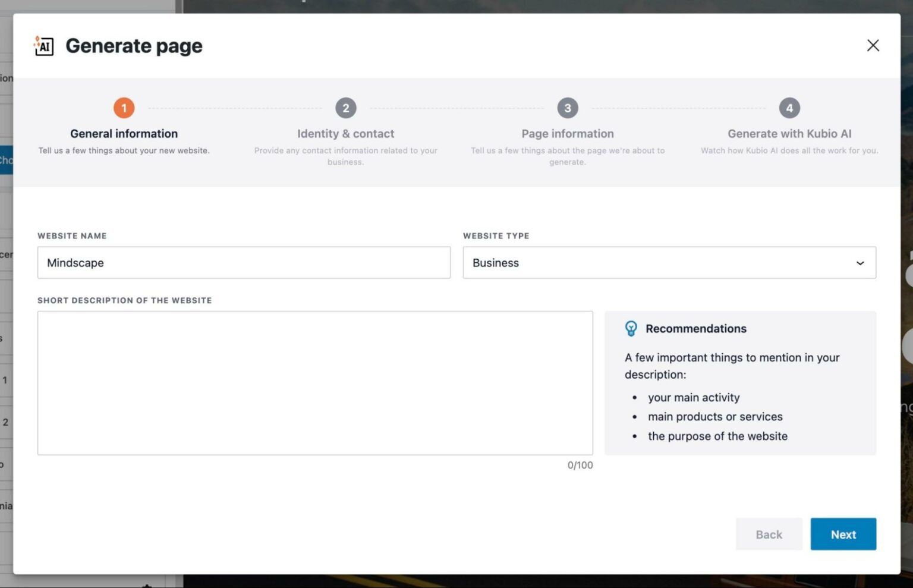Click the 0/100 character counter
913x588 pixels.
(580, 465)
